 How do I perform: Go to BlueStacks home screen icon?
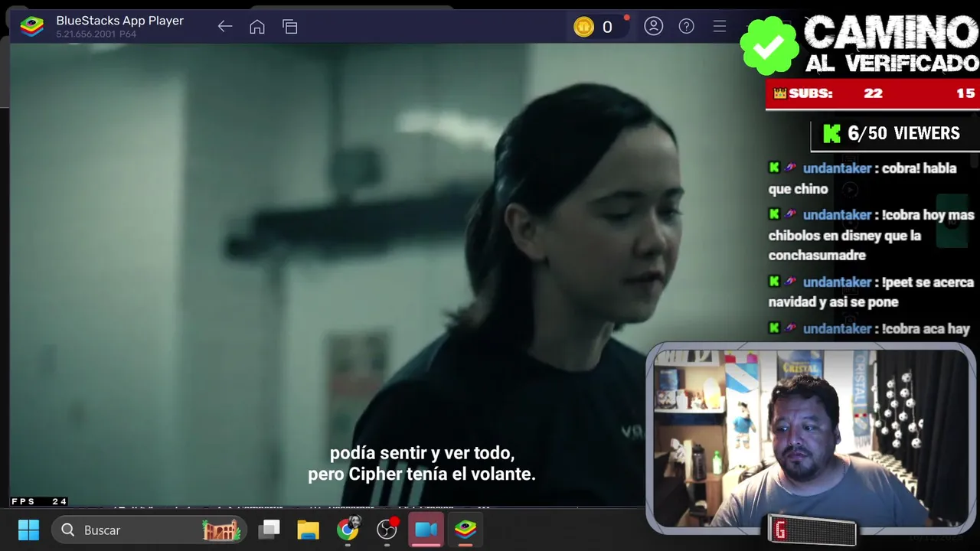click(x=257, y=27)
